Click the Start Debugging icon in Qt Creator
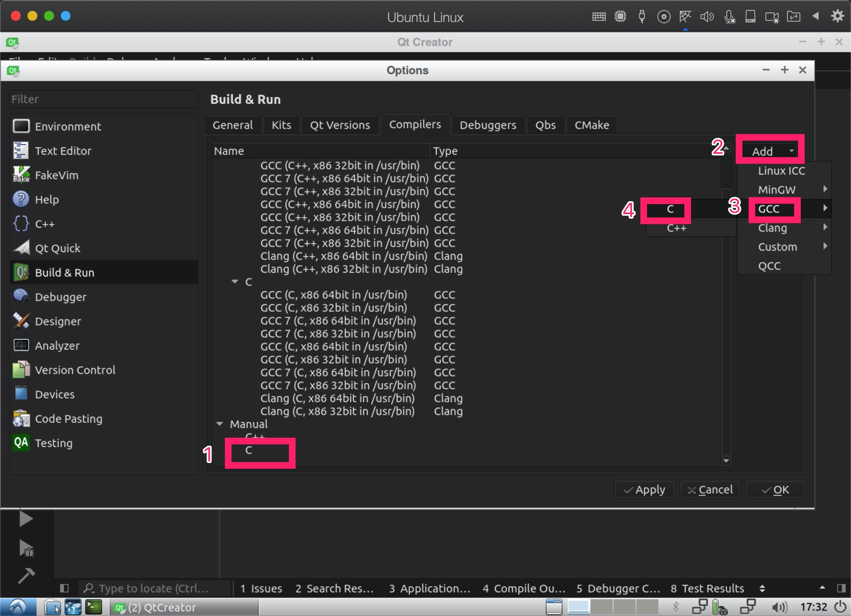Image resolution: width=851 pixels, height=616 pixels. (26, 549)
